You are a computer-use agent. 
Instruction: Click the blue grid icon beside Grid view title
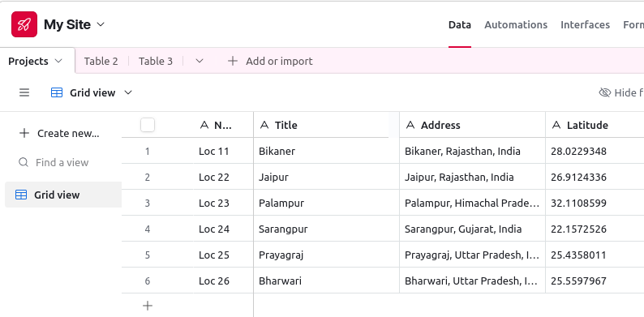[x=57, y=92]
